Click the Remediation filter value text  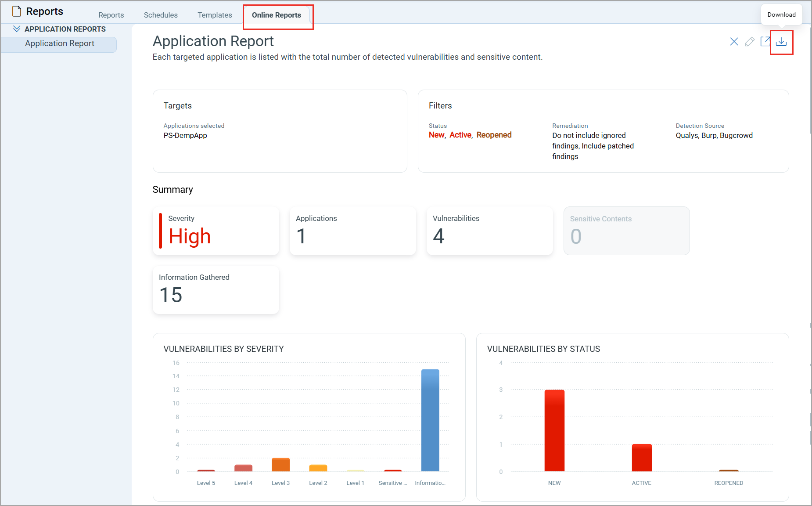[593, 146]
